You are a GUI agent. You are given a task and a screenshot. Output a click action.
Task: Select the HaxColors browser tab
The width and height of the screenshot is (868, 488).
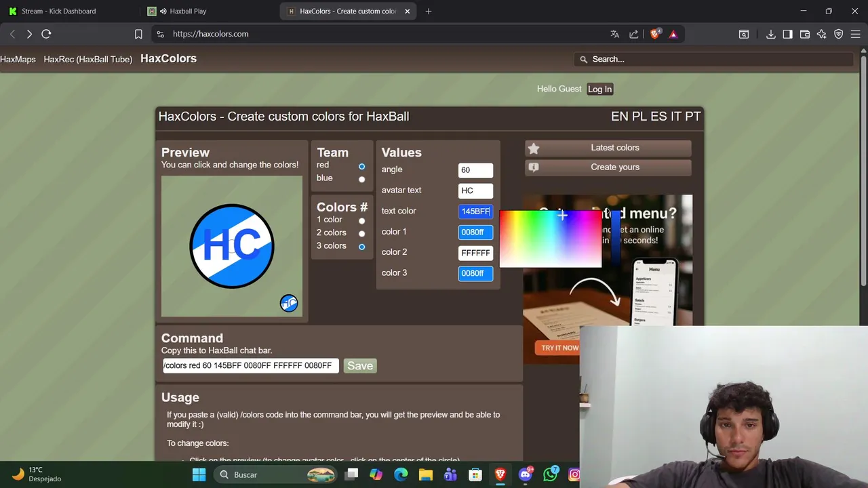(348, 11)
